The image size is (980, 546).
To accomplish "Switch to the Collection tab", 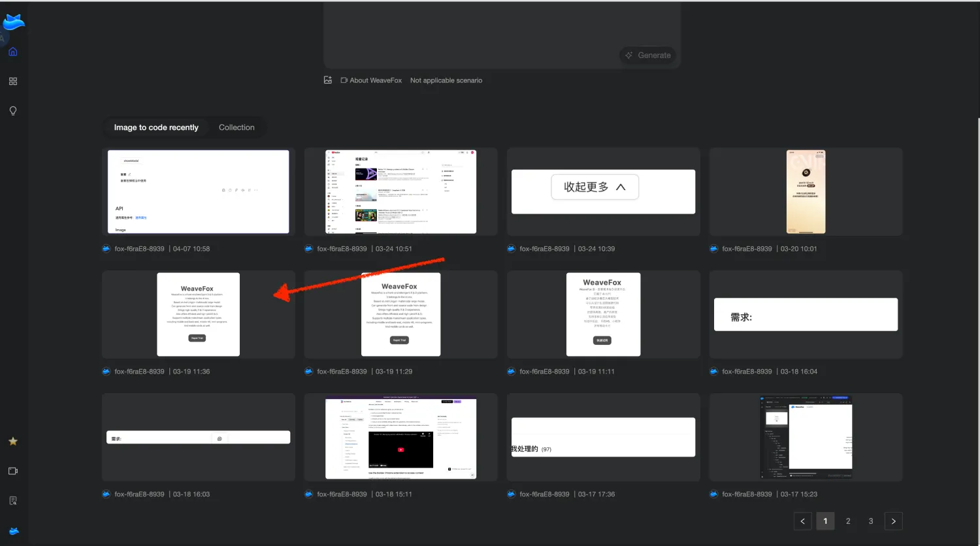I will tap(237, 127).
